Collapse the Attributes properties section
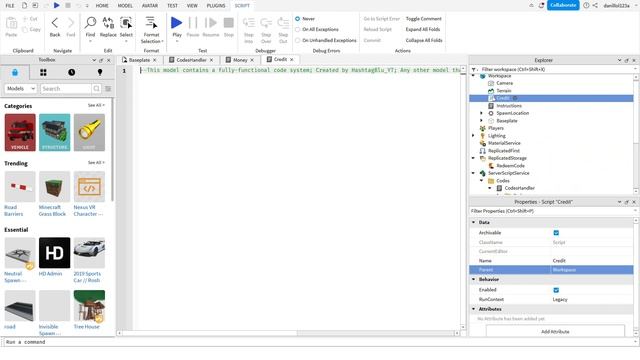The height and width of the screenshot is (360, 640). click(x=474, y=309)
